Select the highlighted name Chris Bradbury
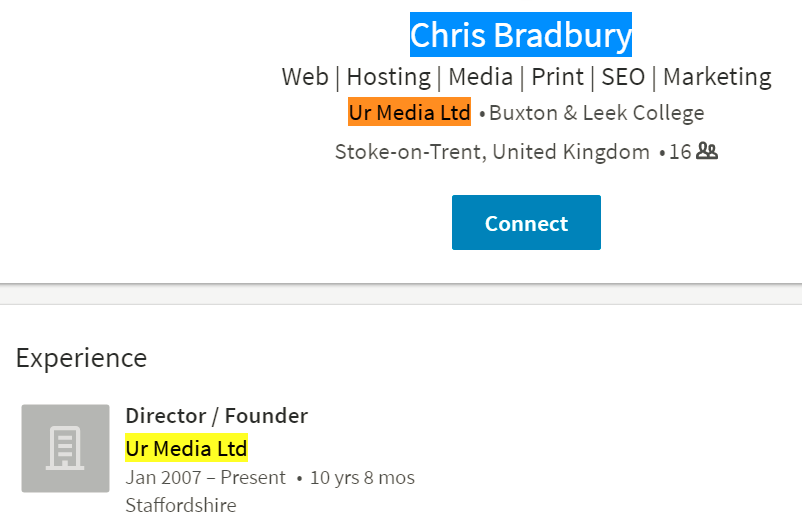Image resolution: width=802 pixels, height=524 pixels. 521,35
